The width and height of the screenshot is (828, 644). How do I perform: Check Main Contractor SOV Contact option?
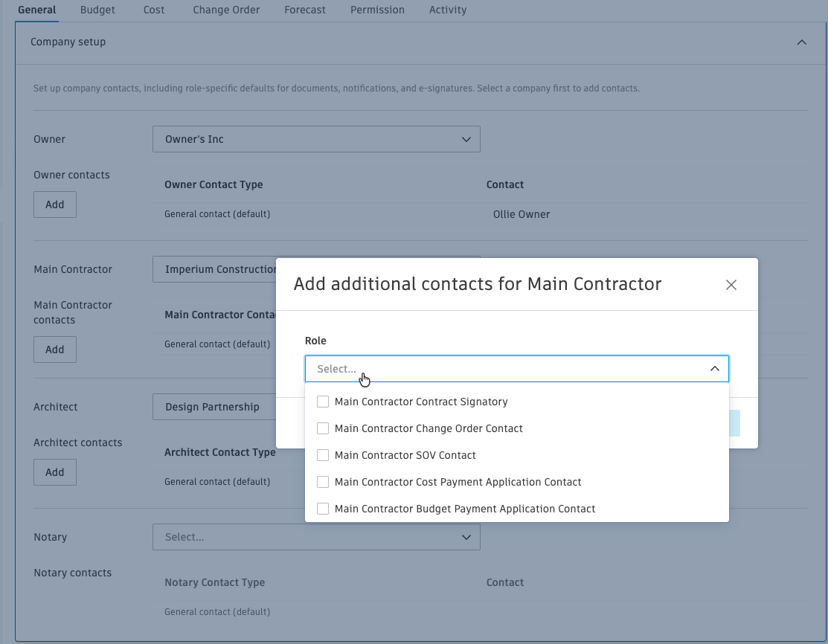point(323,455)
